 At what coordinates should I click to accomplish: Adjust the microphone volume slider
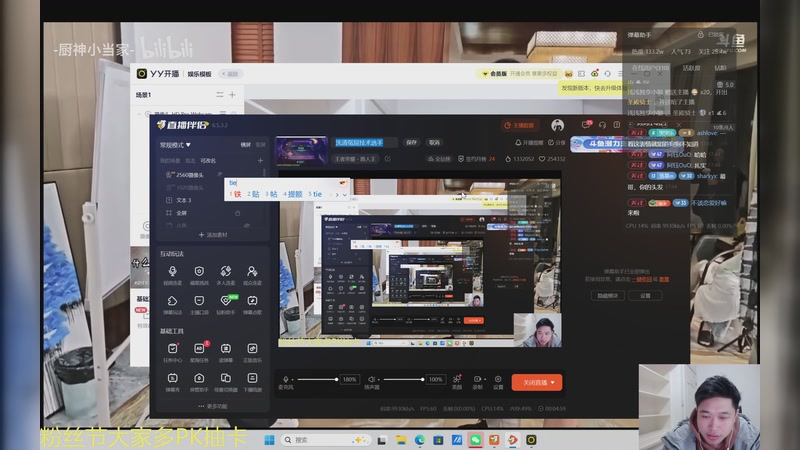pos(317,380)
